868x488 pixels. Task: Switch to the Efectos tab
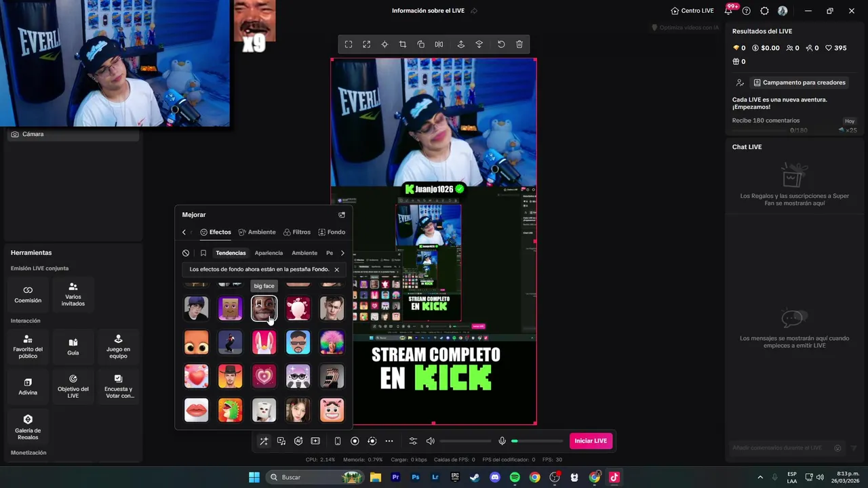216,232
